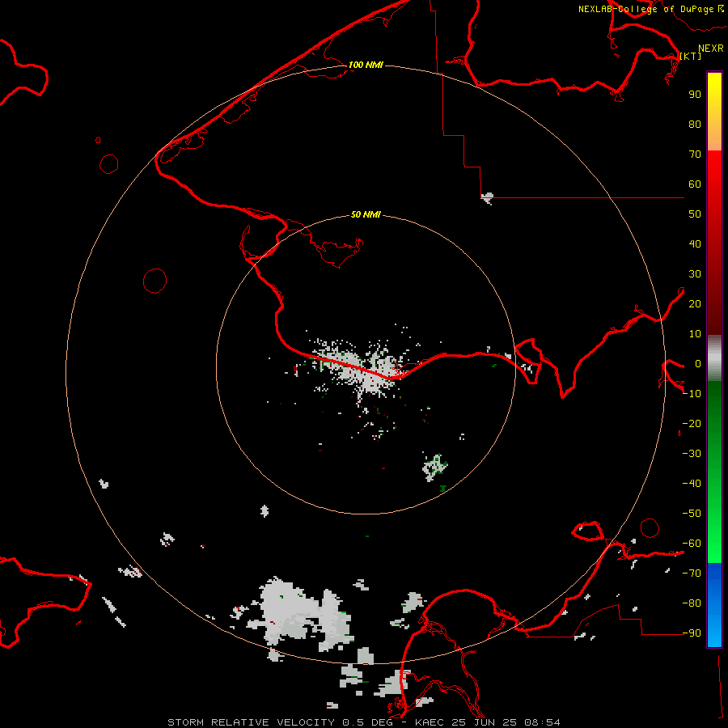Select the positive 20 value on the velocity scale
Image resolution: width=728 pixels, height=728 pixels.
tap(695, 304)
